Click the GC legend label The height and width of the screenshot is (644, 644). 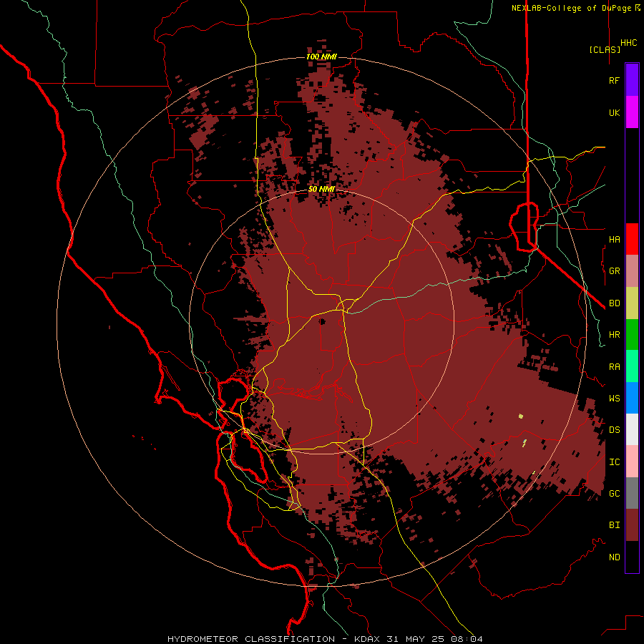point(615,494)
